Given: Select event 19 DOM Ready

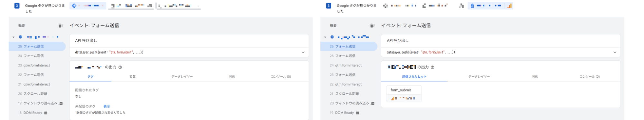Looking at the screenshot, I should tap(349, 113).
